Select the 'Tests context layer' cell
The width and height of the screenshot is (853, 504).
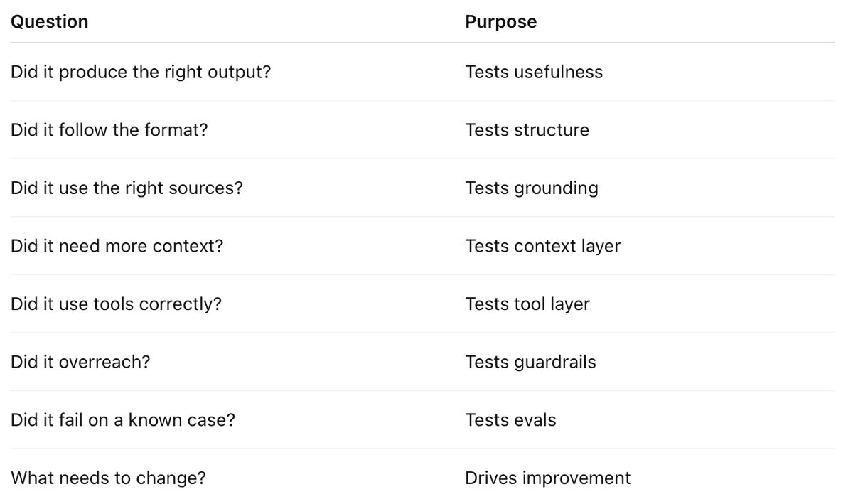pos(543,247)
